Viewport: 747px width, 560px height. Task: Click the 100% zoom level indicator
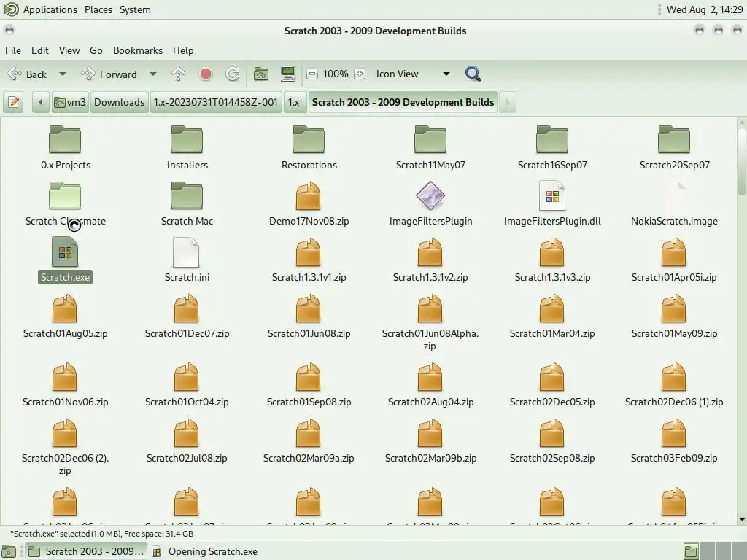click(336, 74)
